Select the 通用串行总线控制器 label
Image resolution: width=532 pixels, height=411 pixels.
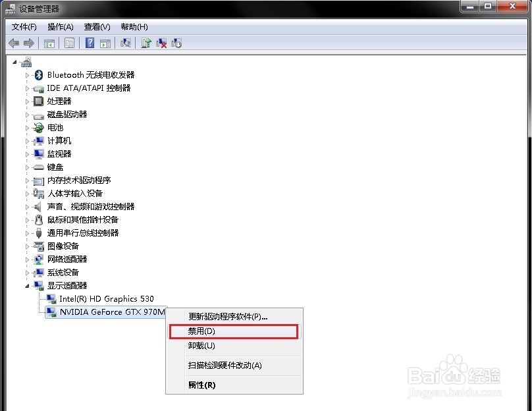coord(83,233)
